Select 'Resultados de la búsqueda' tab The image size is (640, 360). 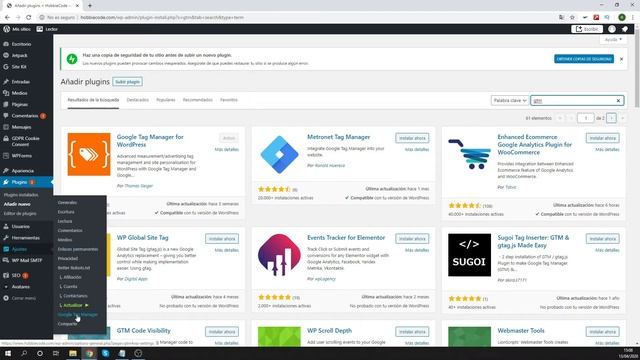93,100
